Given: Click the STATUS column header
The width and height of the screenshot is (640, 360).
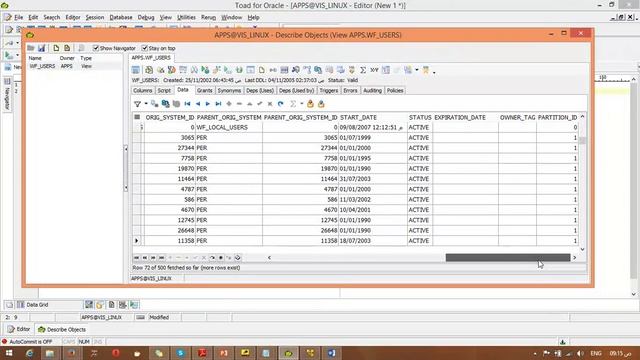Looking at the screenshot, I should pyautogui.click(x=420, y=118).
